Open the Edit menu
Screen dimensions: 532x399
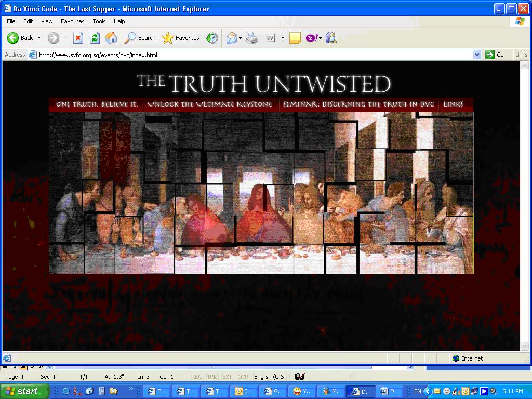(28, 21)
